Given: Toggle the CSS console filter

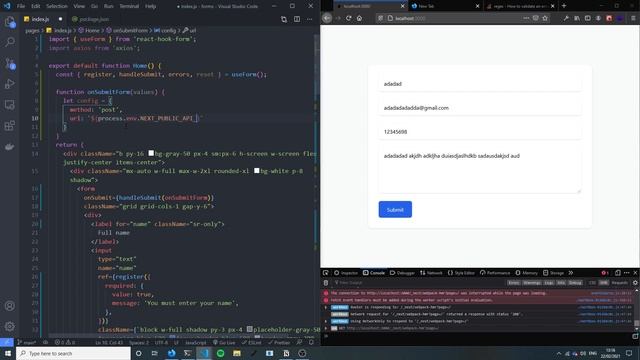Looking at the screenshot, I should pos(592,282).
